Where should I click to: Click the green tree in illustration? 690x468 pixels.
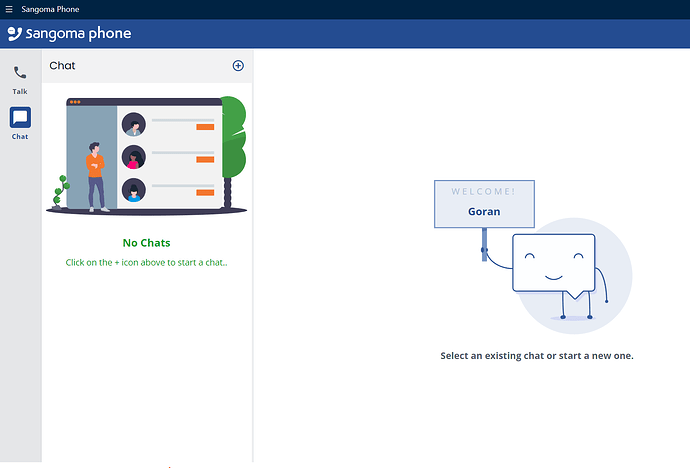click(x=233, y=140)
